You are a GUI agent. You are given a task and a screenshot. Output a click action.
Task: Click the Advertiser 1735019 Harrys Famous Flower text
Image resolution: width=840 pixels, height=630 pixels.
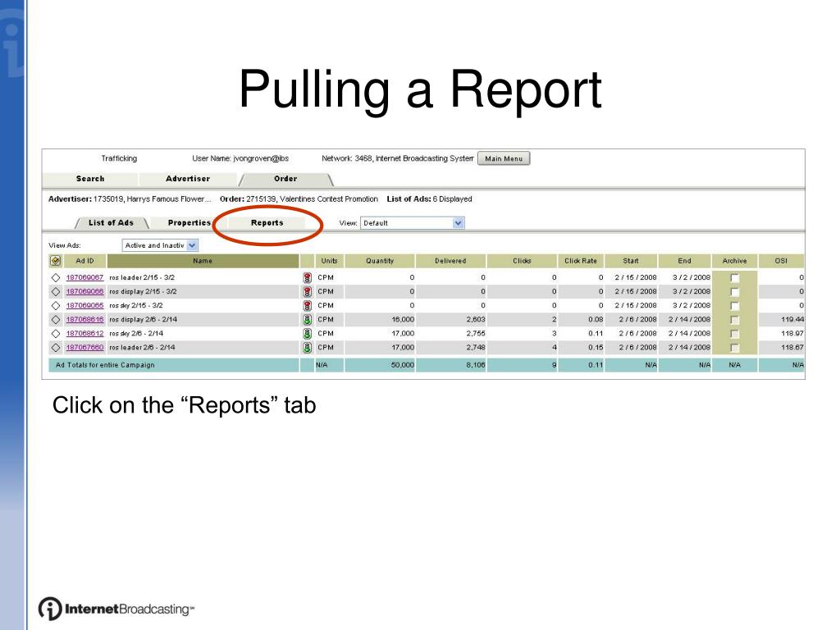coord(130,199)
